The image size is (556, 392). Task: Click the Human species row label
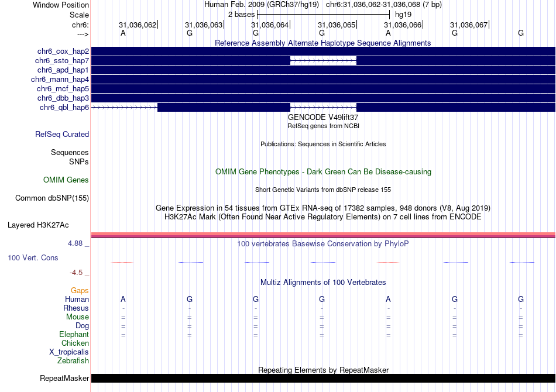coord(77,299)
